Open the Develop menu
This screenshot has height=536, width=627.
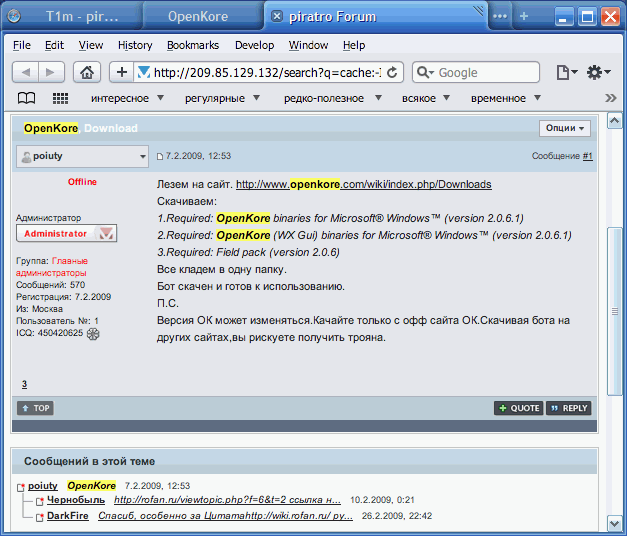[254, 45]
